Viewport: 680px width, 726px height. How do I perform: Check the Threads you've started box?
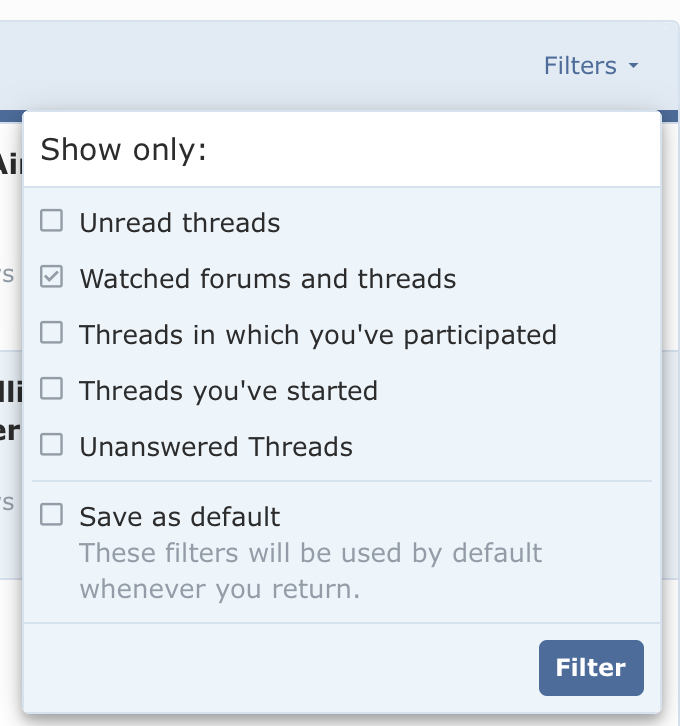coord(51,389)
